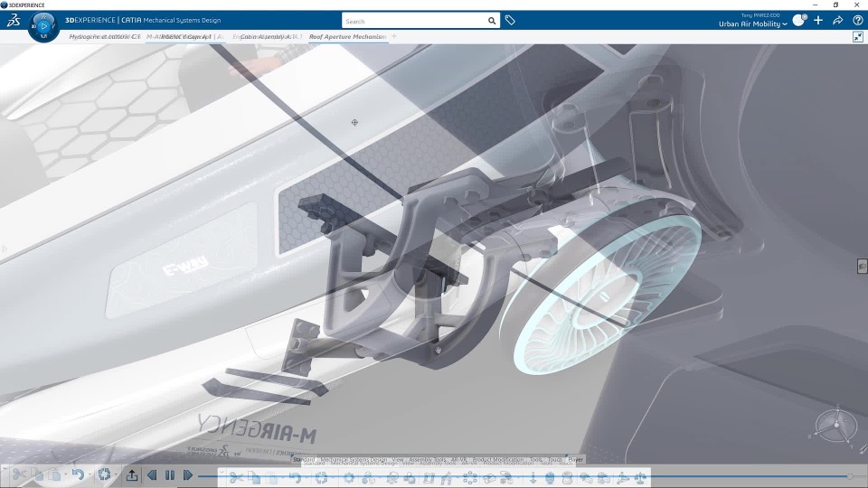Open the user profile avatar
This screenshot has width=868, height=488.
pyautogui.click(x=798, y=21)
